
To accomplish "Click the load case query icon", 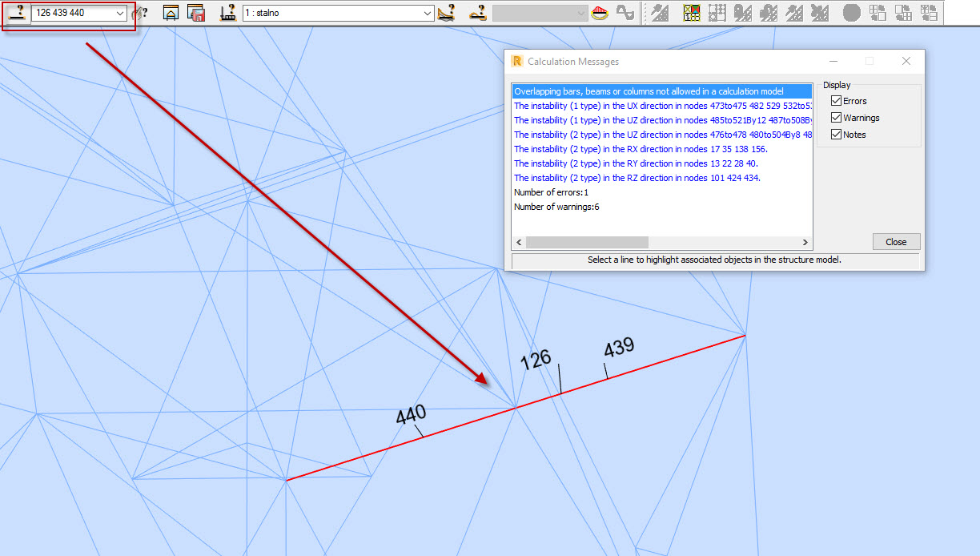I will [x=227, y=13].
